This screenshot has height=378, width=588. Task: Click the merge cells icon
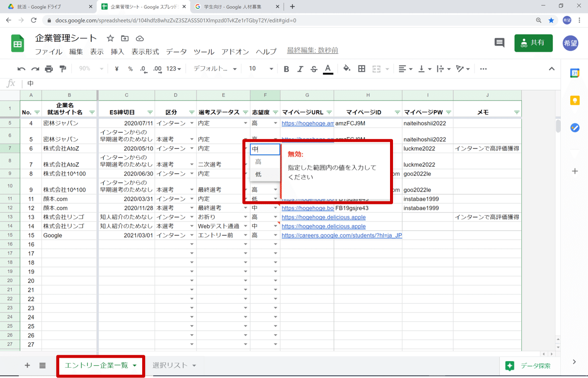(x=376, y=69)
